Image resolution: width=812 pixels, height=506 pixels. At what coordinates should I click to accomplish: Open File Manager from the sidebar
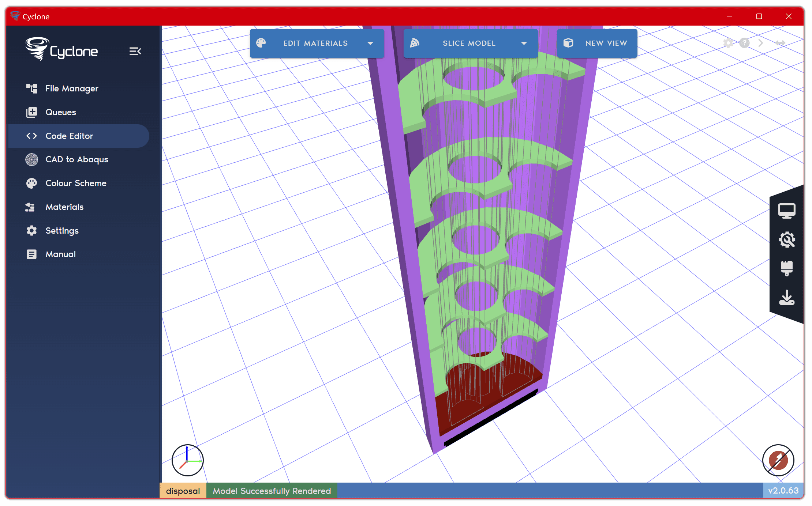(x=72, y=88)
